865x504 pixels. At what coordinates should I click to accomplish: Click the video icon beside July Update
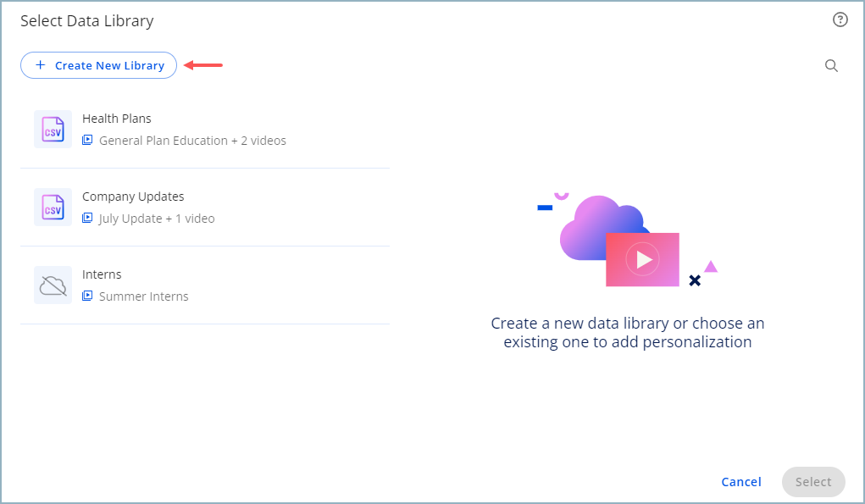(x=87, y=218)
